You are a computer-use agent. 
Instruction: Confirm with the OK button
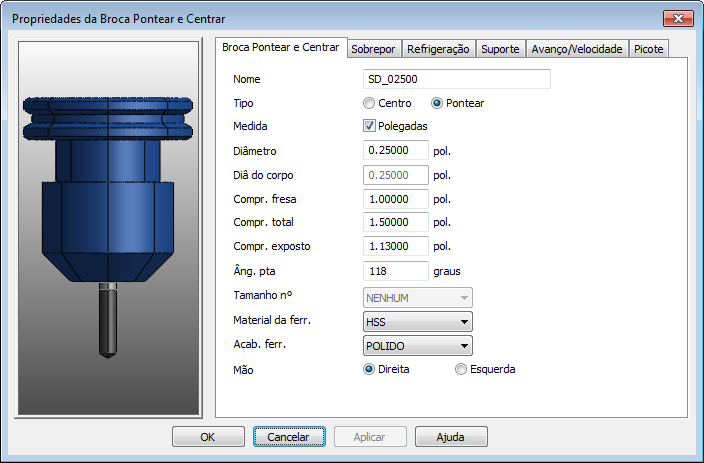click(x=208, y=437)
